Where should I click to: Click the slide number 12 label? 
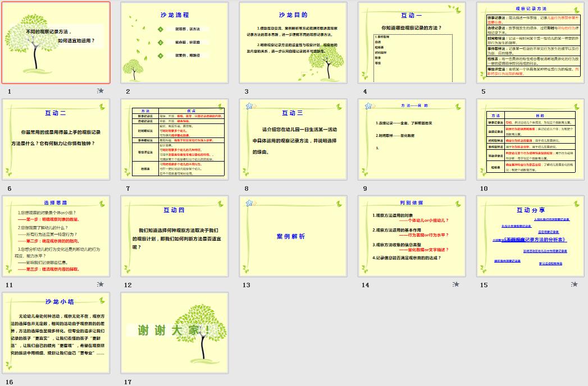128,285
